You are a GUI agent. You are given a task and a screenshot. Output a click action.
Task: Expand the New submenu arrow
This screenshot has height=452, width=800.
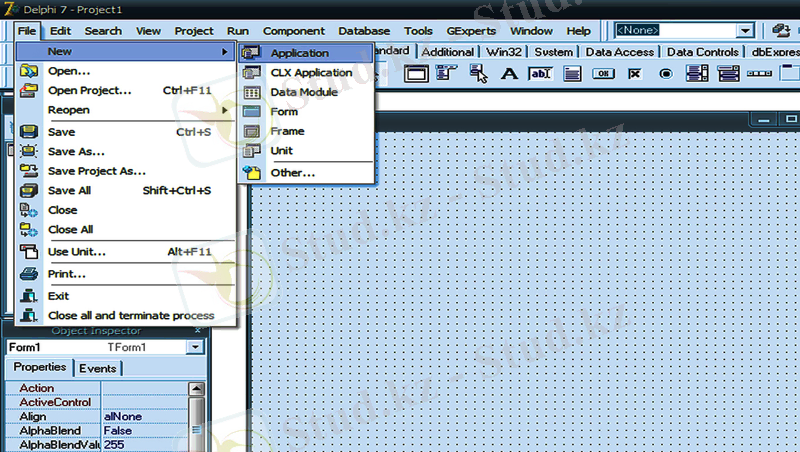(x=224, y=52)
